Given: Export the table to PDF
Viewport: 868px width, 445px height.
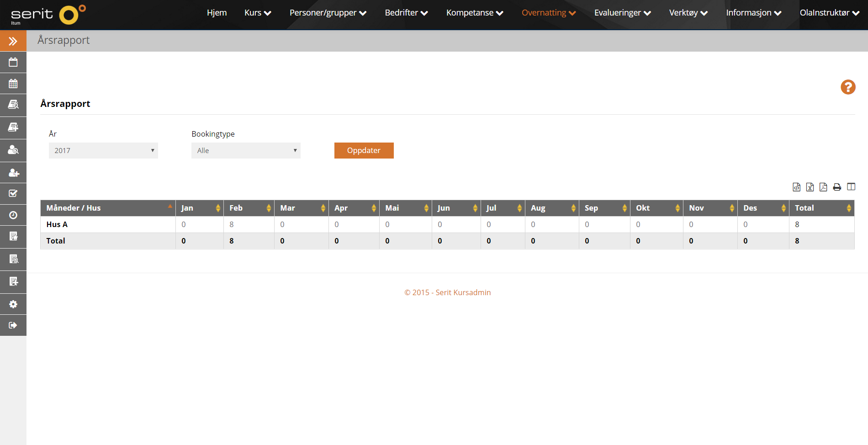Looking at the screenshot, I should click(823, 187).
